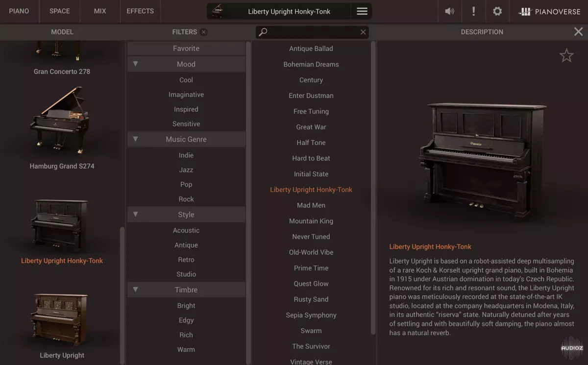Toggle the Imaginative mood filter
Image resolution: width=588 pixels, height=365 pixels.
coord(186,95)
